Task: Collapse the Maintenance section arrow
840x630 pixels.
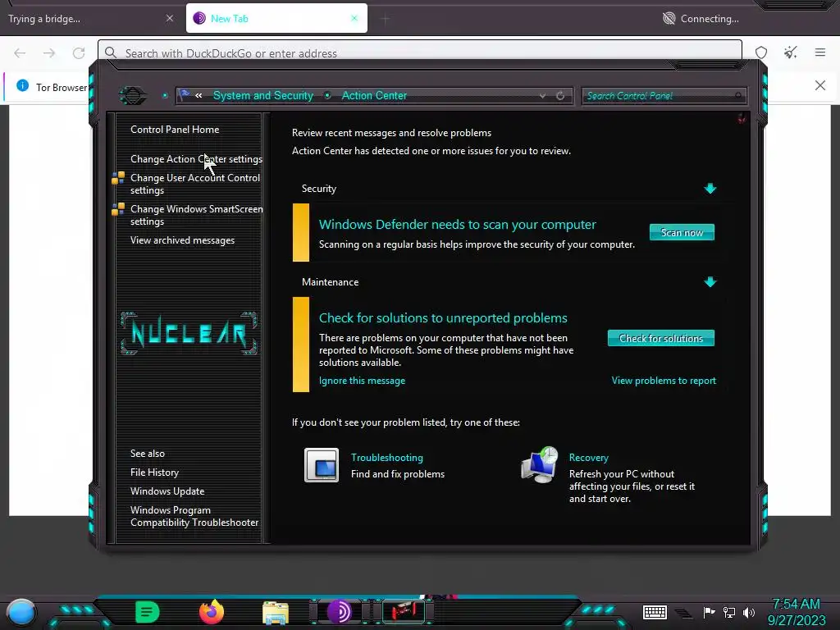Action: (710, 282)
